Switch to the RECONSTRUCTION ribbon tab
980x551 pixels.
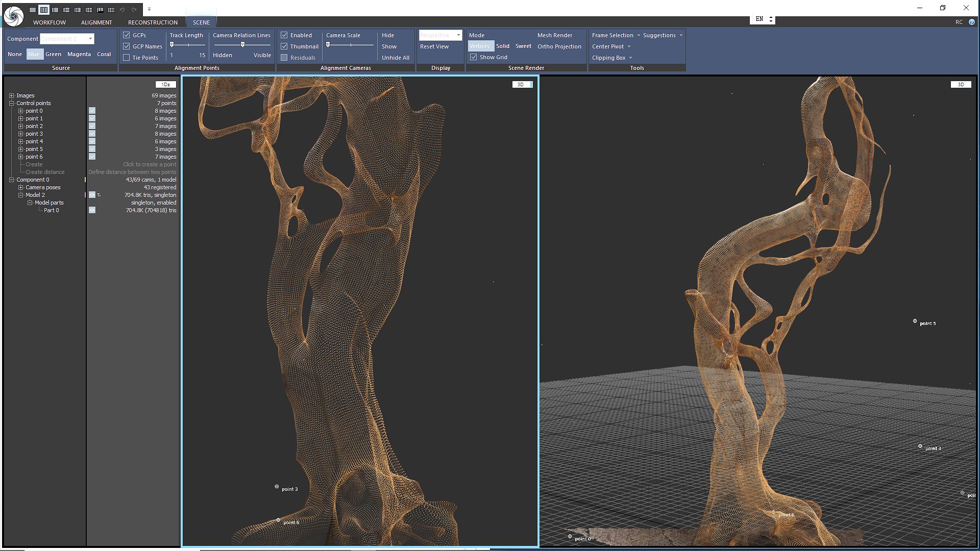153,22
